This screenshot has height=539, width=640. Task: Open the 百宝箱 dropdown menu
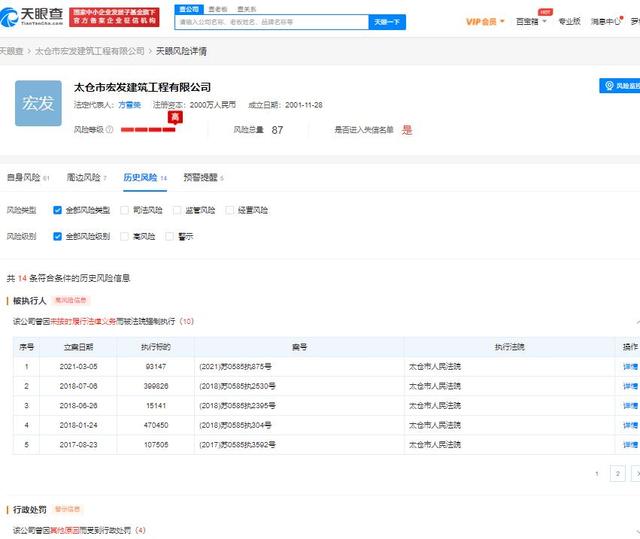point(531,22)
